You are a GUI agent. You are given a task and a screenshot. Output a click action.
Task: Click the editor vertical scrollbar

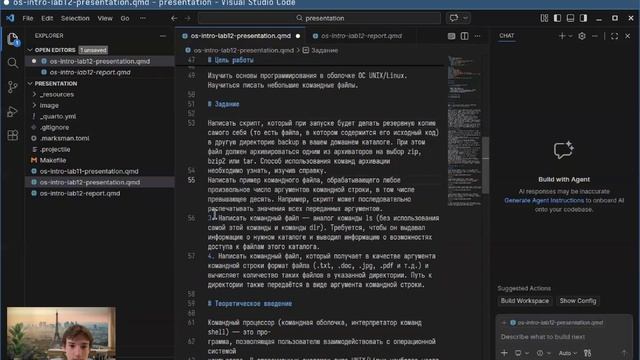pyautogui.click(x=486, y=165)
